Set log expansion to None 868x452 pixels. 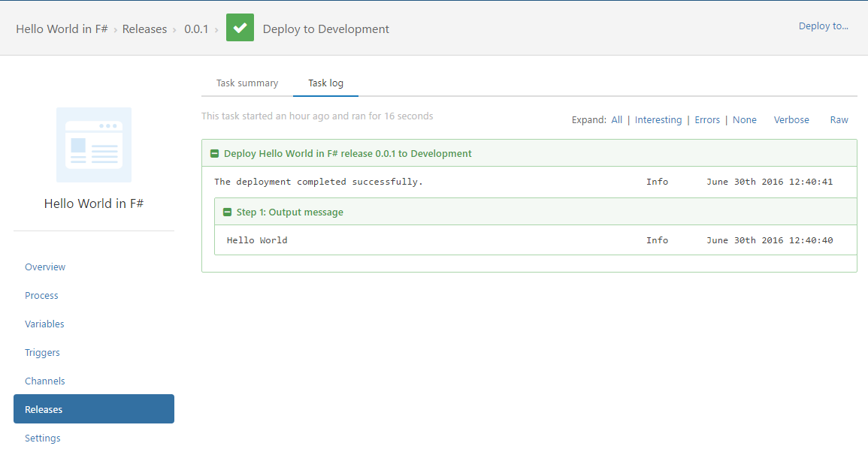pyautogui.click(x=744, y=120)
